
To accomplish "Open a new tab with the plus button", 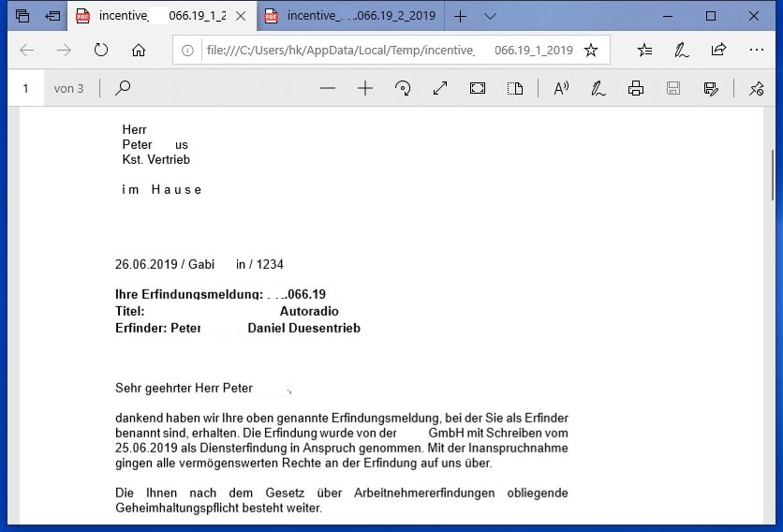I will [460, 17].
